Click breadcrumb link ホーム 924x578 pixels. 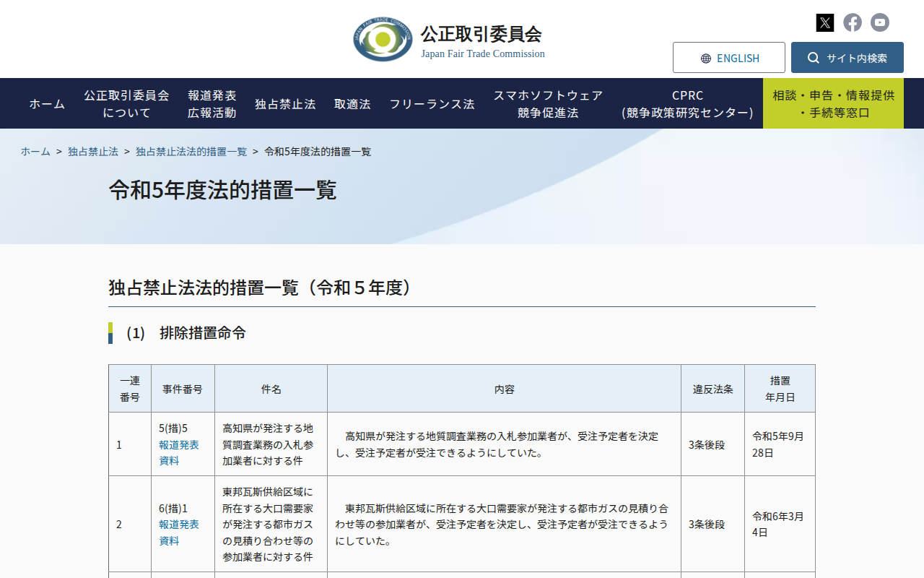click(35, 151)
